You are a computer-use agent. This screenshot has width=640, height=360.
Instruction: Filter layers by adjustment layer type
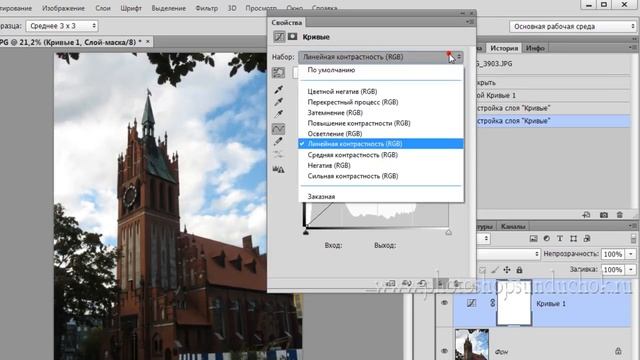pos(547,239)
